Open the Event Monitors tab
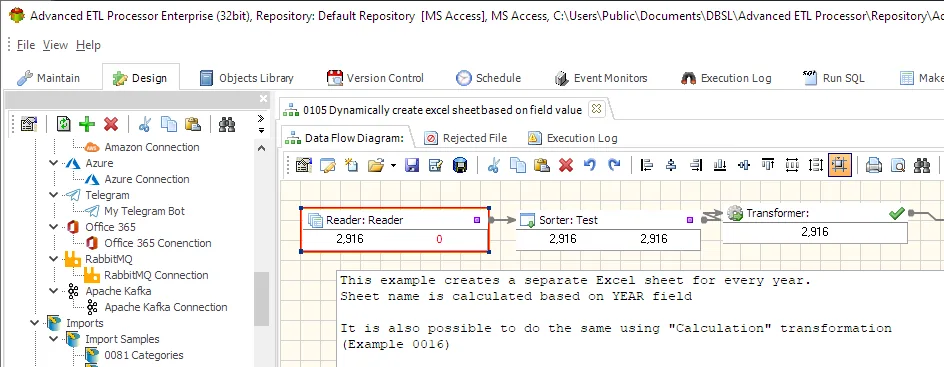This screenshot has height=367, width=944. point(600,78)
